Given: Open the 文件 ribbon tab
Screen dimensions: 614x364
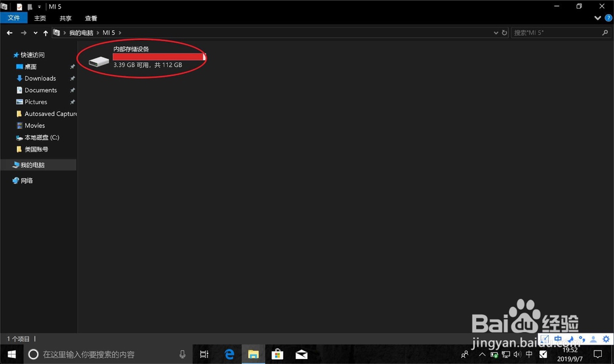Looking at the screenshot, I should point(14,18).
